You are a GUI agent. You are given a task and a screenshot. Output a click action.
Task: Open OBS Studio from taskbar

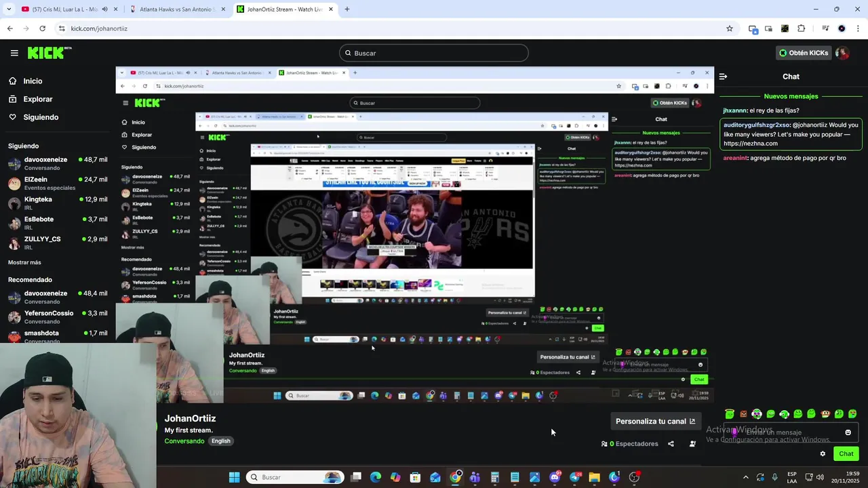pos(634,477)
